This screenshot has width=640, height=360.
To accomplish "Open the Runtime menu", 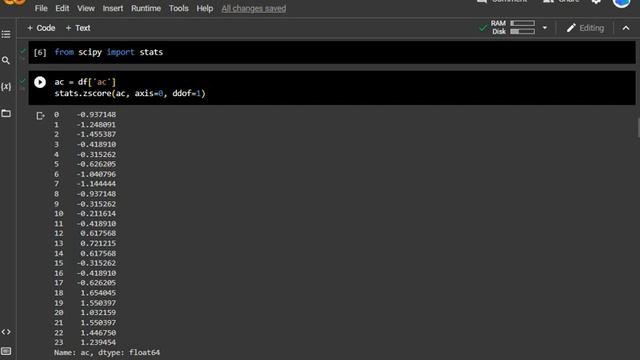I will click(x=146, y=8).
